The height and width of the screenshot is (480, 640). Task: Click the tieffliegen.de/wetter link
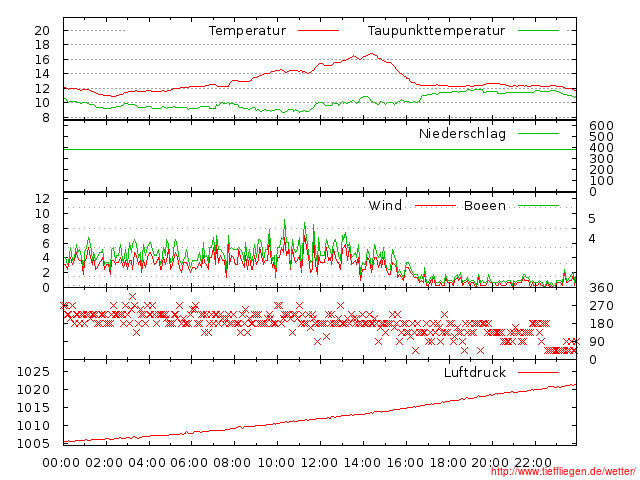tap(563, 472)
